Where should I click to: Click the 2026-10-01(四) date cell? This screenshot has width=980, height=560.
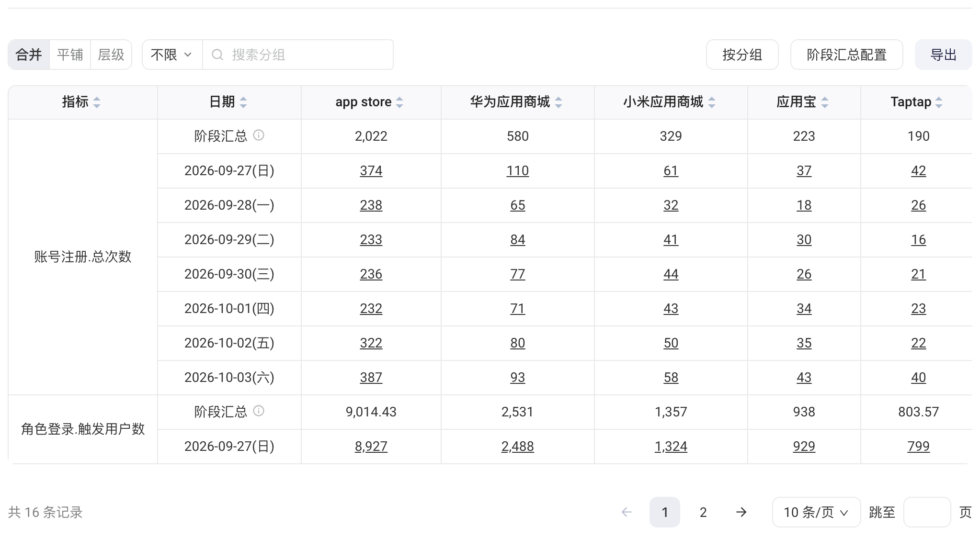click(x=229, y=309)
